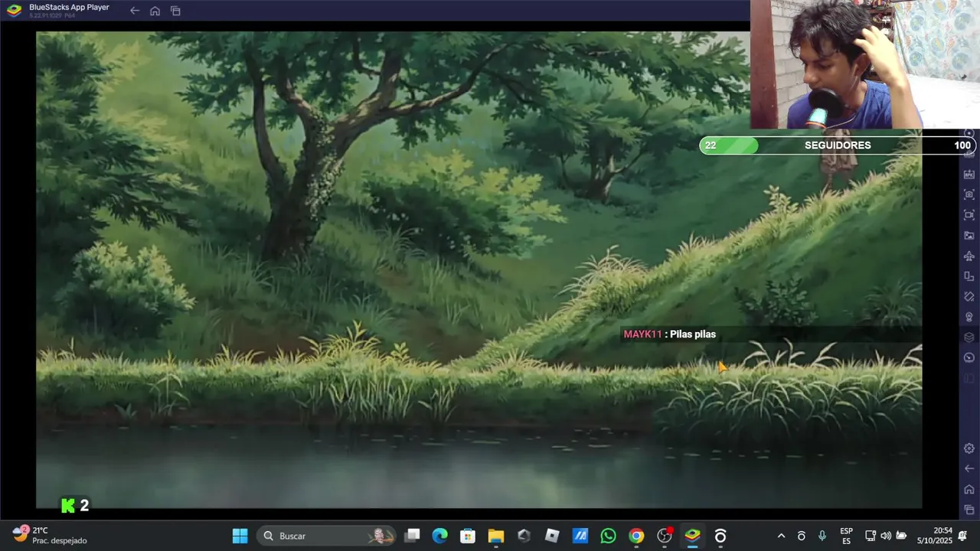Click the microphone icon in system tray

pos(822,536)
